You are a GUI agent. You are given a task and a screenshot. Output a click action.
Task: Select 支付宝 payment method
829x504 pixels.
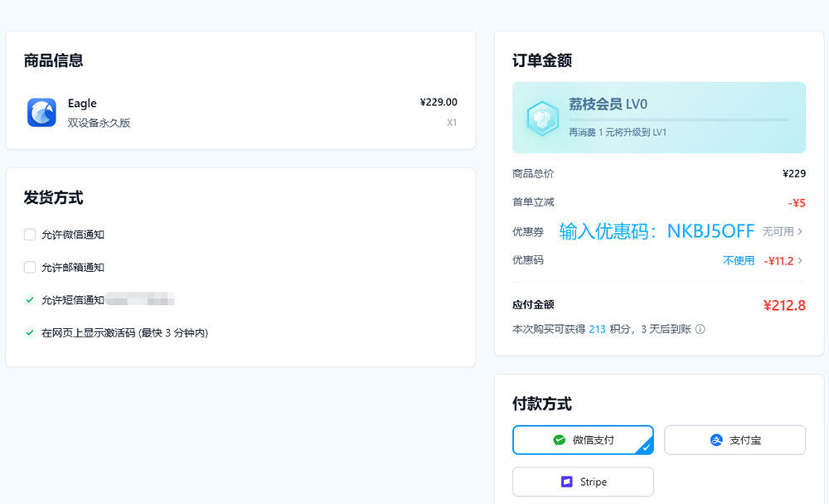[x=734, y=440]
